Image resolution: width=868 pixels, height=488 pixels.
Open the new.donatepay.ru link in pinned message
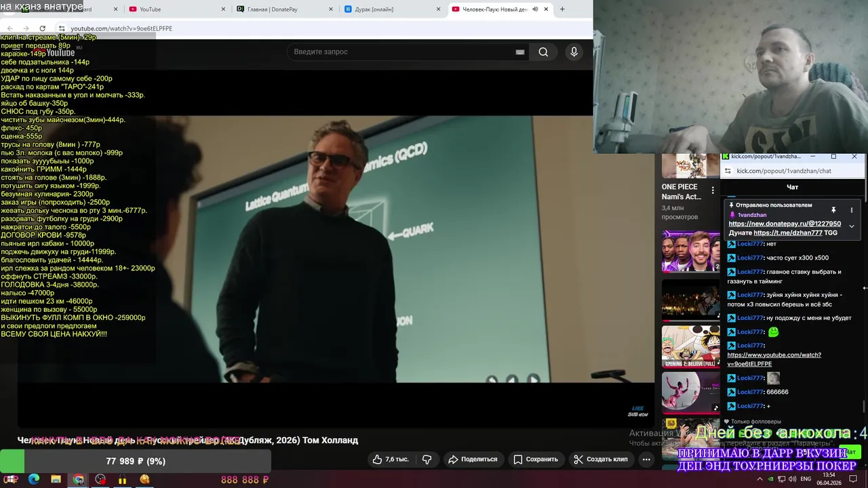click(785, 224)
